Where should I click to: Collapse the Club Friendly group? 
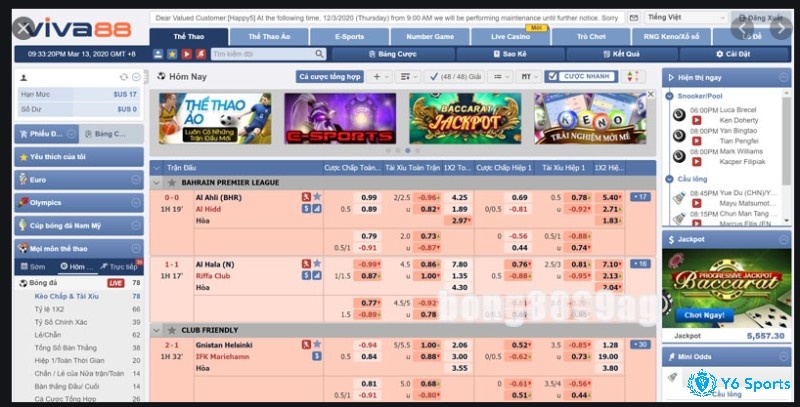click(x=157, y=330)
